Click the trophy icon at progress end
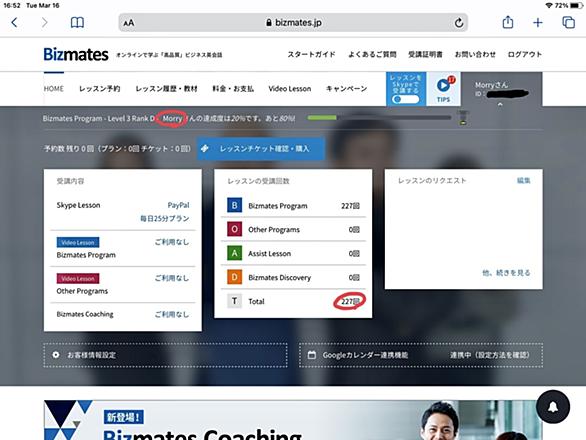This screenshot has width=586, height=440. (x=463, y=117)
